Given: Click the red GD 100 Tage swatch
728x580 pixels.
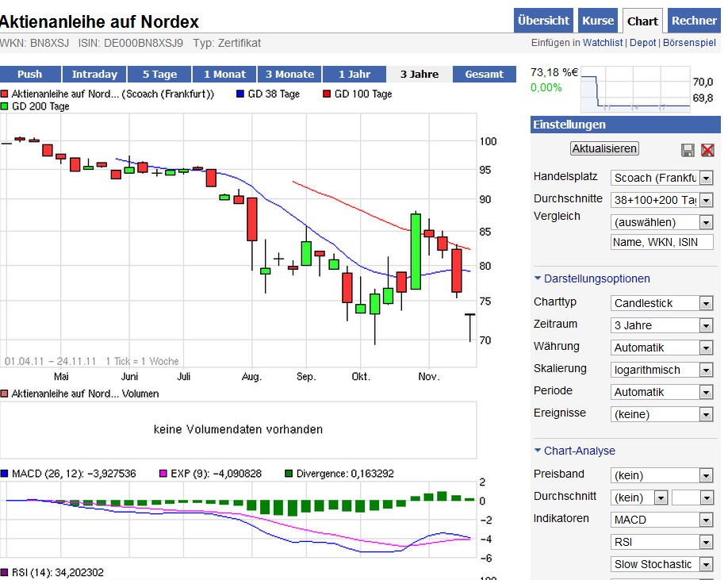Looking at the screenshot, I should point(327,94).
